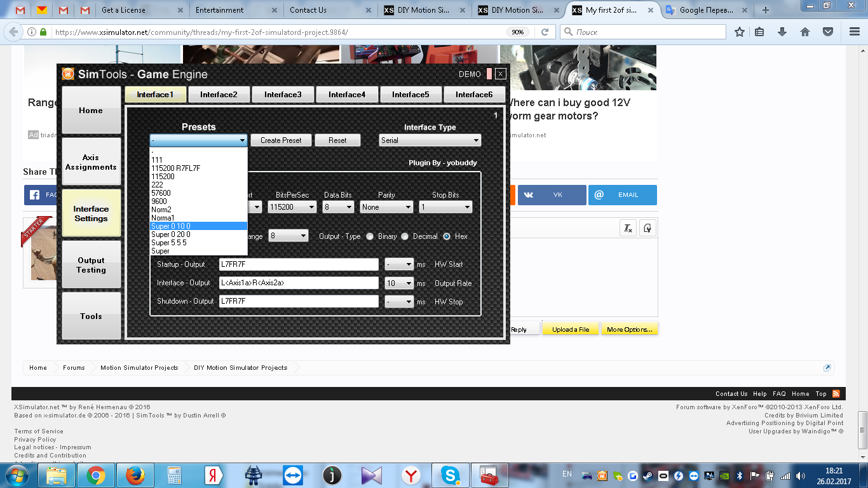Switch to the Interface5 tab

click(410, 95)
